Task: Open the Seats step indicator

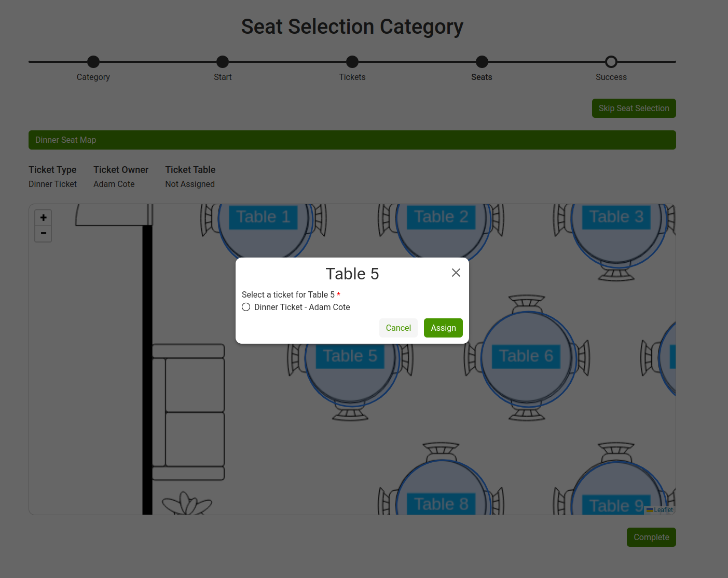Action: pyautogui.click(x=482, y=61)
